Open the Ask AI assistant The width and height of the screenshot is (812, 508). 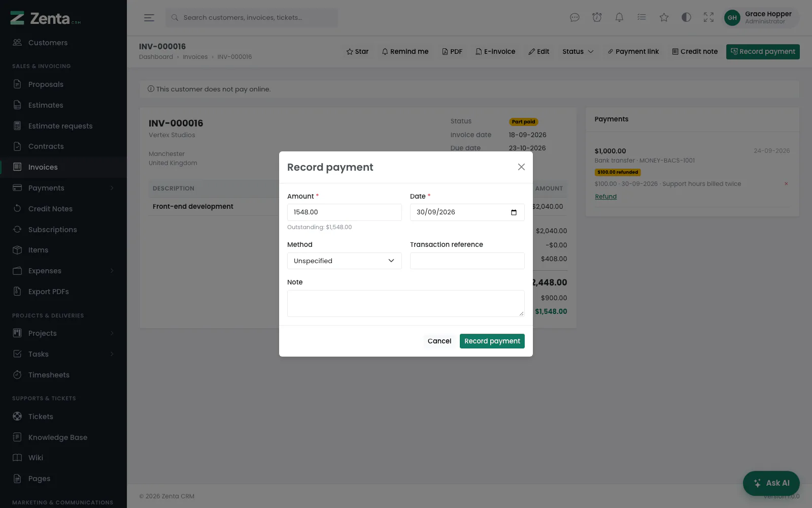pos(771,483)
